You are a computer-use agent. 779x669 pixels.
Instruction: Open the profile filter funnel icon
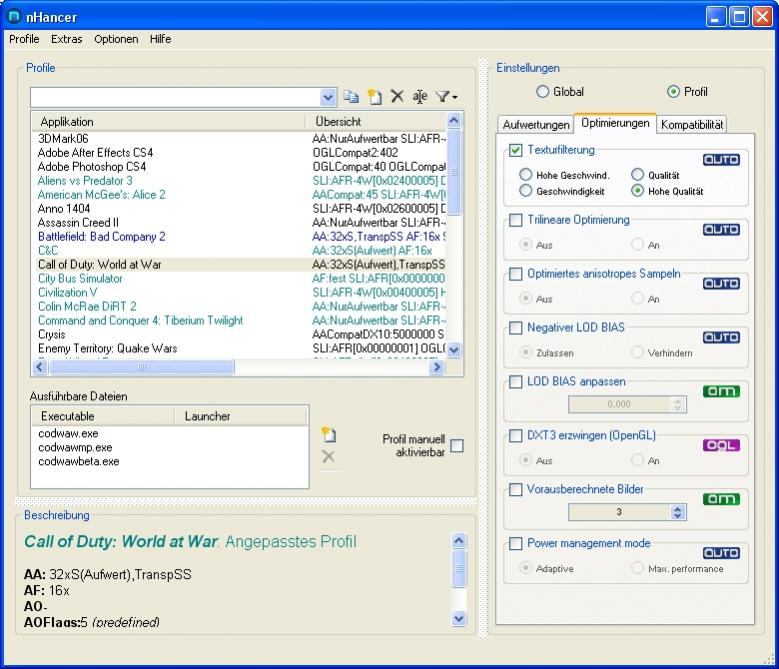[x=446, y=96]
